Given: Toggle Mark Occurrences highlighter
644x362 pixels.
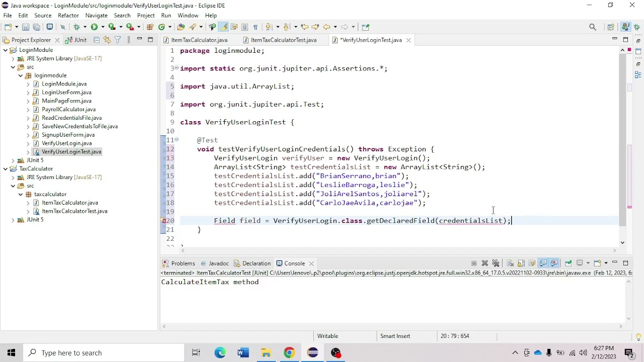Looking at the screenshot, I should pos(223,27).
